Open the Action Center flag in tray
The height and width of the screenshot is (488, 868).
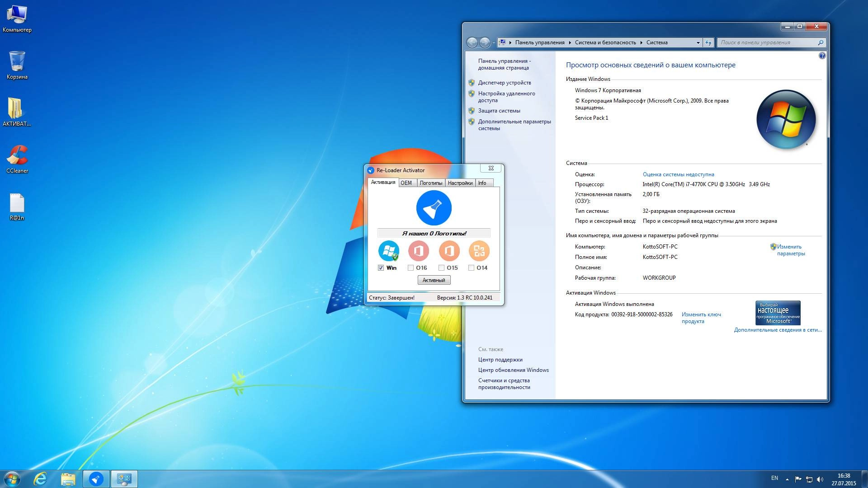[798, 479]
